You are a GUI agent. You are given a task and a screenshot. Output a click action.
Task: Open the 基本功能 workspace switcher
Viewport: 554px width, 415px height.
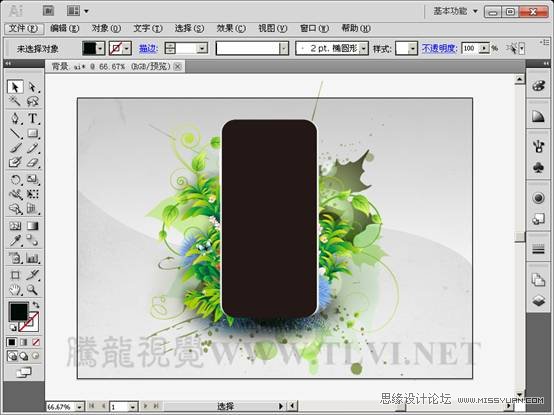pyautogui.click(x=455, y=11)
